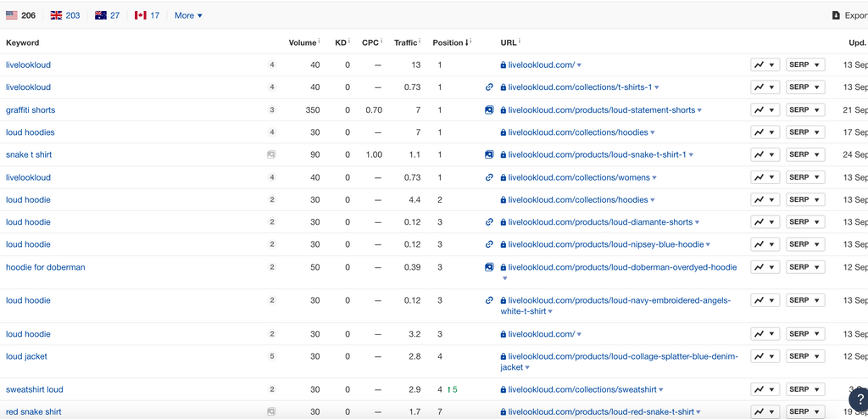Open the help question mark bubble
The width and height of the screenshot is (868, 419).
tap(859, 399)
